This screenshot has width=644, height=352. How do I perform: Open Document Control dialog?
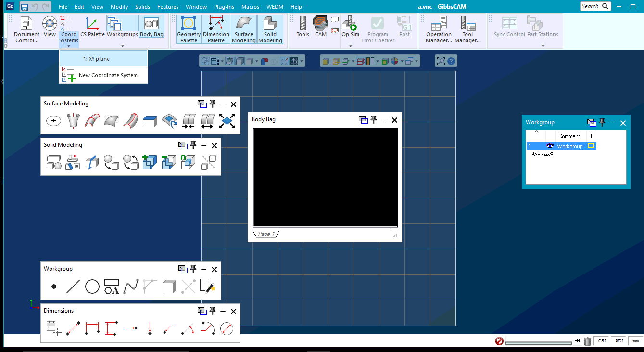coord(26,30)
